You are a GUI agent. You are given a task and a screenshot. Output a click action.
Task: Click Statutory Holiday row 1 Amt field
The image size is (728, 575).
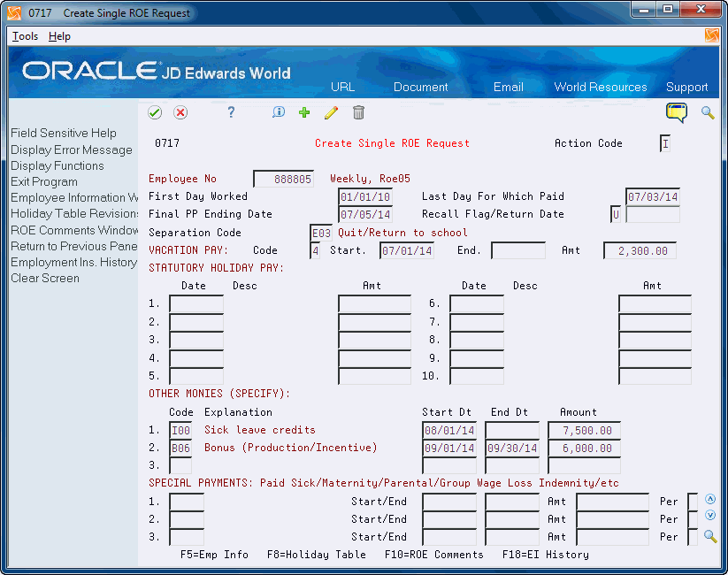point(375,303)
